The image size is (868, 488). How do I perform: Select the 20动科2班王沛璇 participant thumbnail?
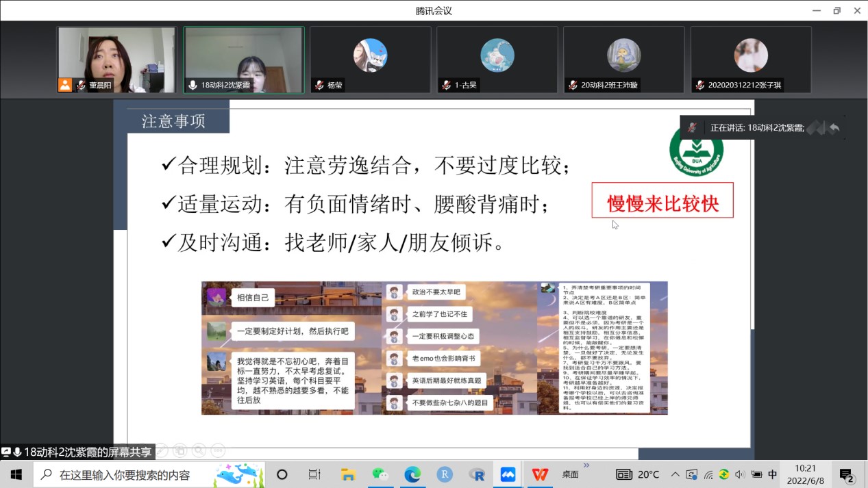tap(623, 60)
